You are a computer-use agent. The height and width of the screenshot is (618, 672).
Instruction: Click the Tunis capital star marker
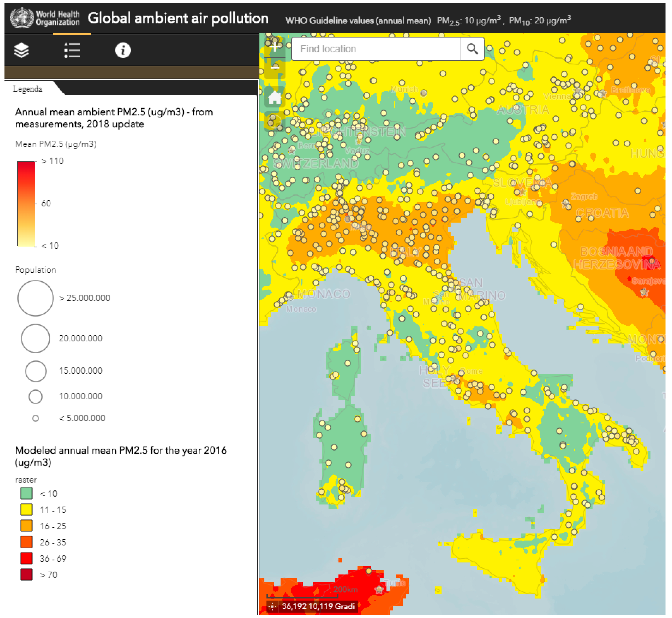point(379,590)
